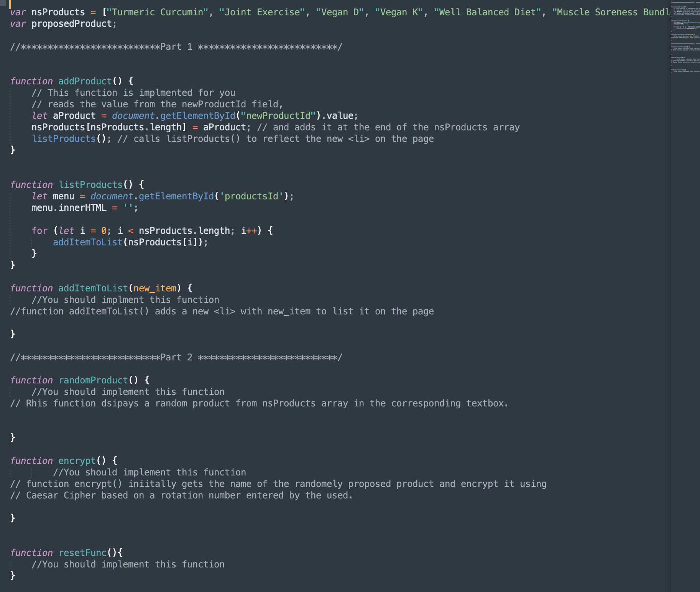Click the "Turmeric Curcumin" array string
This screenshot has width=700, height=592.
click(x=158, y=12)
